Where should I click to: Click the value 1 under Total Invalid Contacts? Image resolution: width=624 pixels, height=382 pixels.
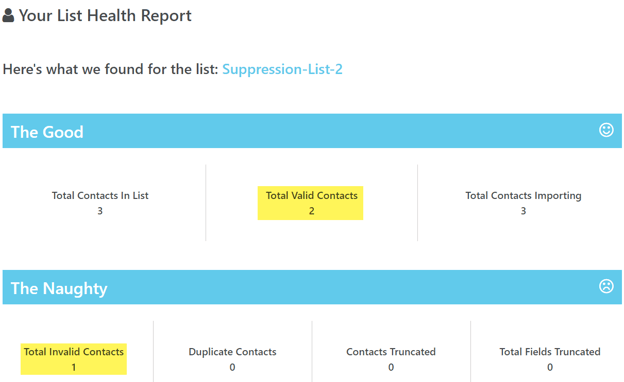click(x=74, y=367)
